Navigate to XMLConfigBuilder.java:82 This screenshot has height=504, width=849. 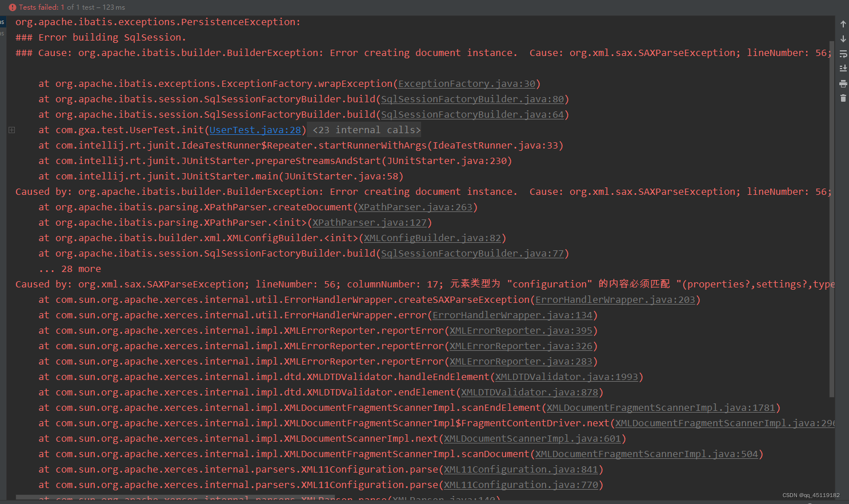click(433, 238)
